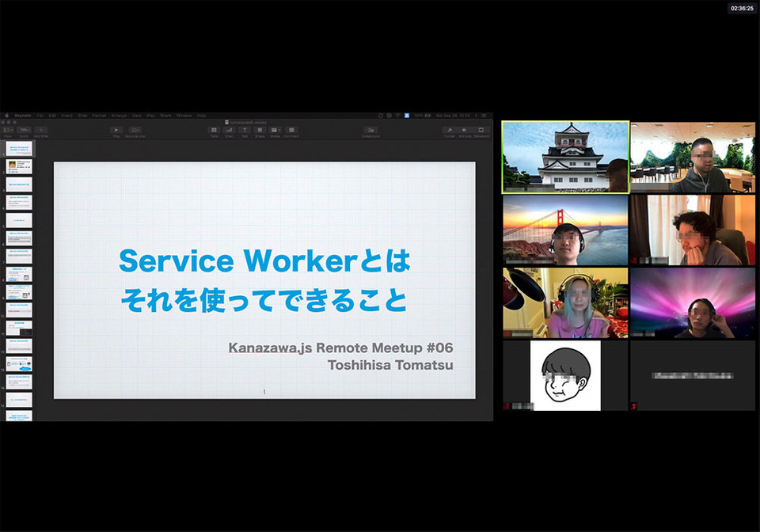Screen dimensions: 760x532
Task: Select the castle background participant video
Action: [565, 157]
